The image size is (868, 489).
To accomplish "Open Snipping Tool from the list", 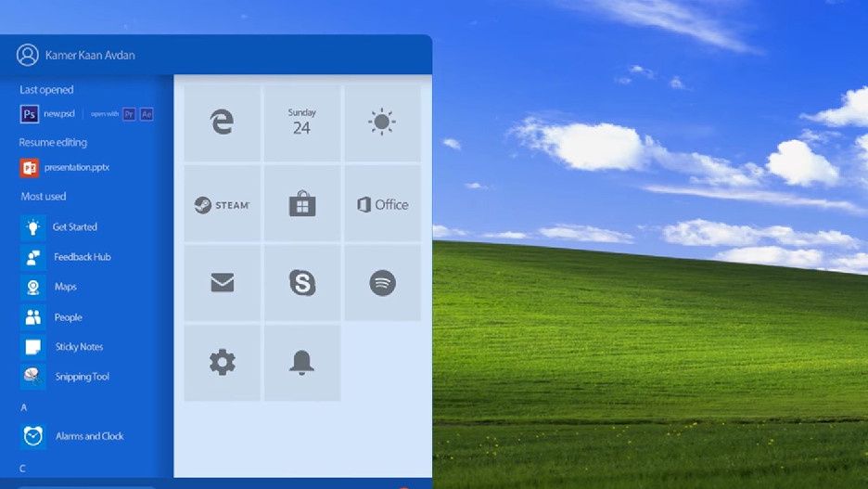I will tap(82, 377).
